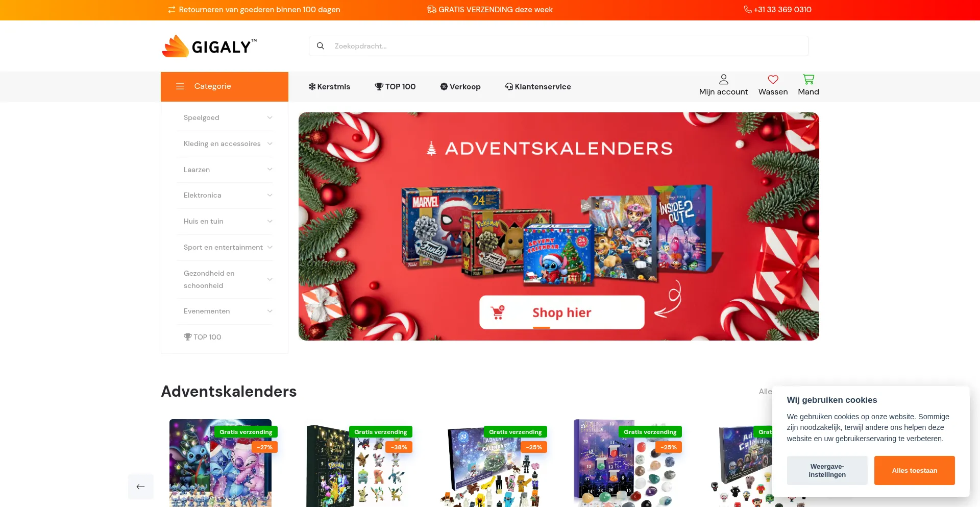Image resolution: width=980 pixels, height=507 pixels.
Task: Expand the Speelgoed category chevron
Action: (269, 117)
